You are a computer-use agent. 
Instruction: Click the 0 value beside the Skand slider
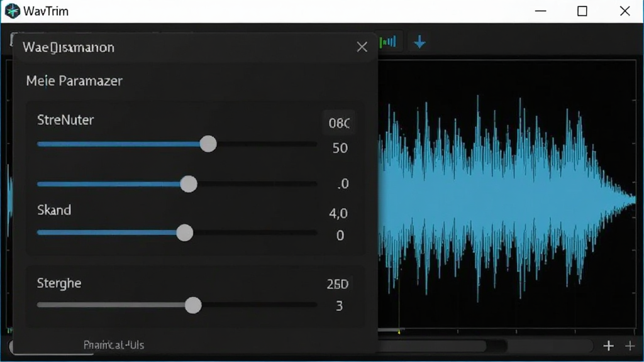coord(340,236)
